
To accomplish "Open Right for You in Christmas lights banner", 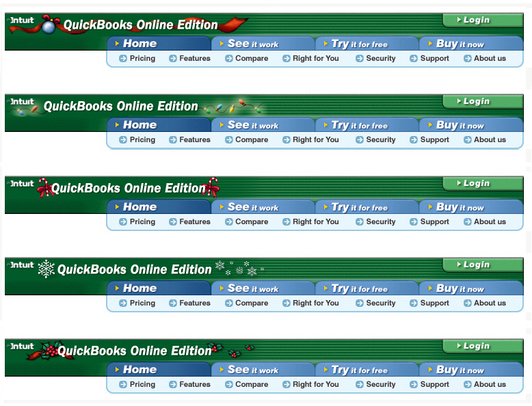I will 315,139.
